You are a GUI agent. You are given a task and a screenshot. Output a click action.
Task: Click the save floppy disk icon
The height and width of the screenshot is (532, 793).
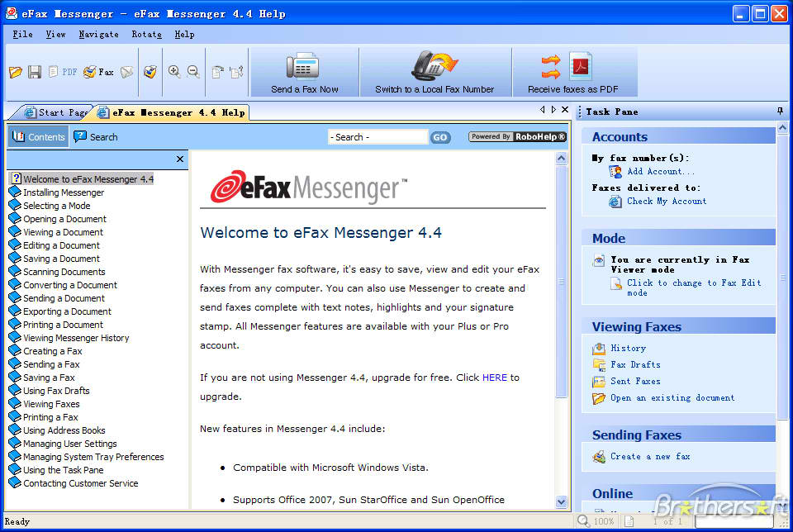point(35,73)
